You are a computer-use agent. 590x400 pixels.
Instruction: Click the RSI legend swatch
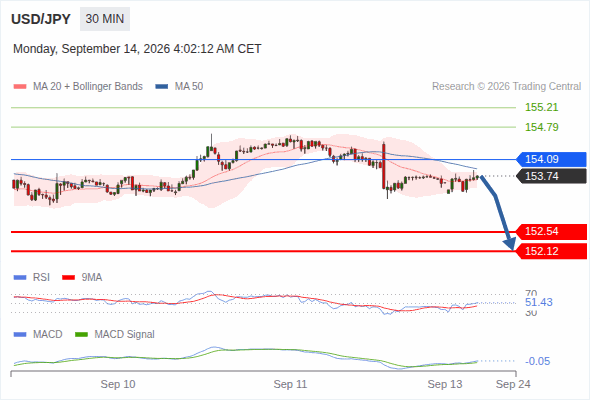point(20,278)
